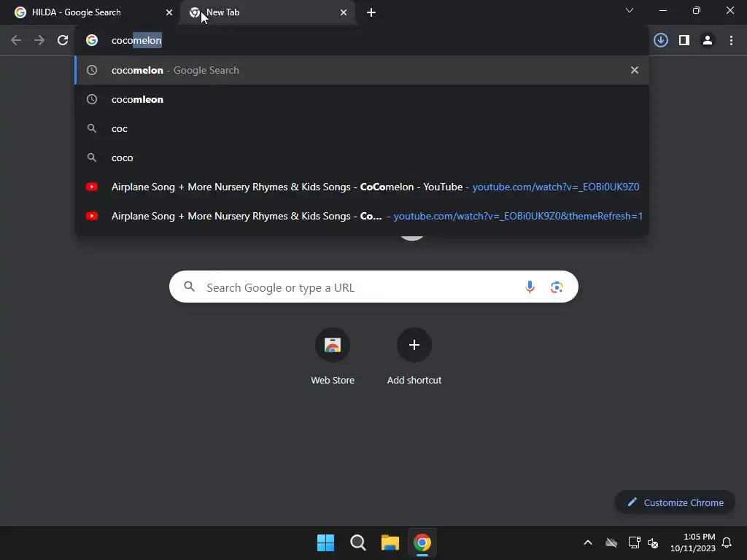Close the New Tab tab
Viewport: 747px width, 560px height.
point(344,12)
